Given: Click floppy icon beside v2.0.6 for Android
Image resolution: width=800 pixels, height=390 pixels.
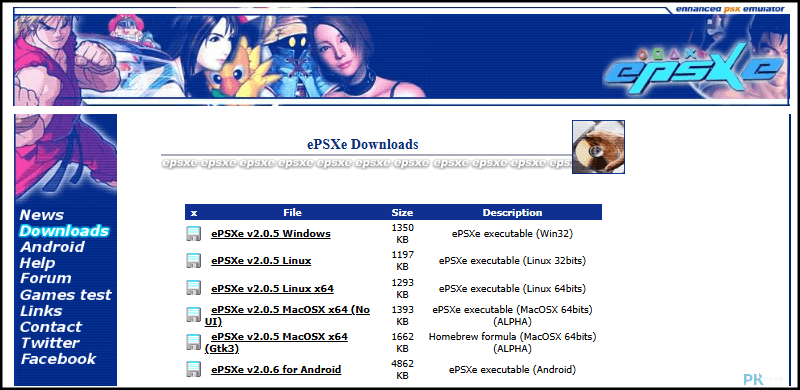Looking at the screenshot, I should click(193, 370).
